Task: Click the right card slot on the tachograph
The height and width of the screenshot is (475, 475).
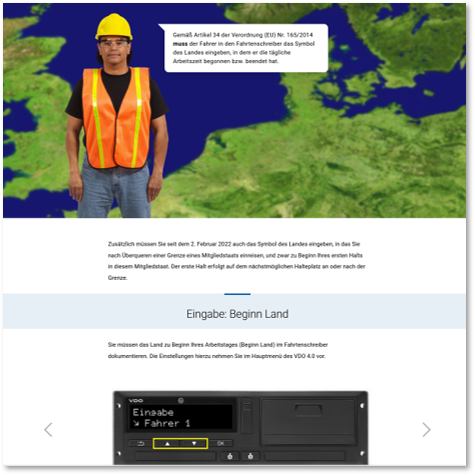Action: pos(305,456)
